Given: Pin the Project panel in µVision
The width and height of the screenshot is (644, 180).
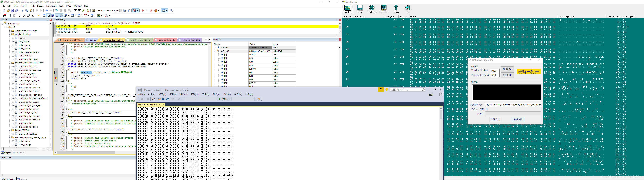Looking at the screenshot, I should click(x=47, y=20).
